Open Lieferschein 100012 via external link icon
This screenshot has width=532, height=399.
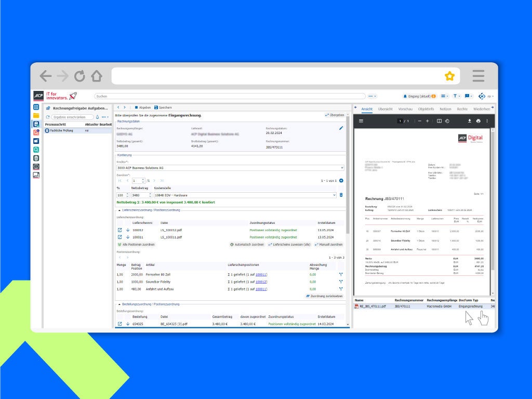(x=120, y=230)
